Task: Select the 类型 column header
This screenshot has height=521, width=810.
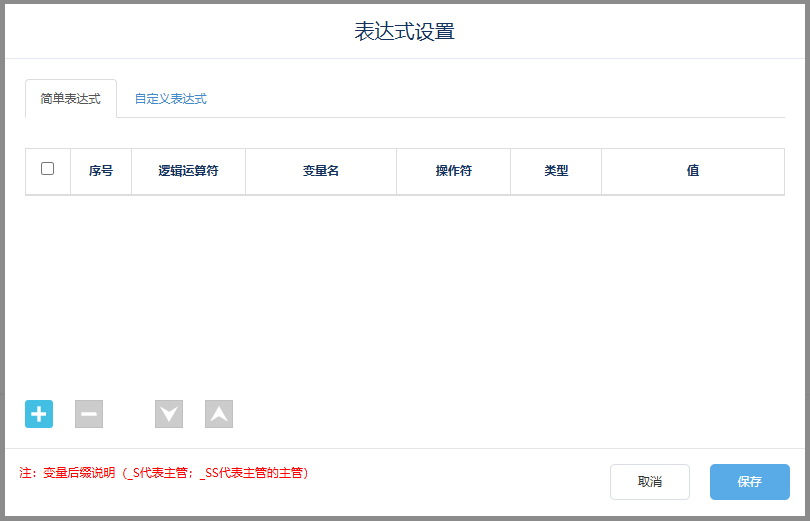Action: [x=556, y=171]
